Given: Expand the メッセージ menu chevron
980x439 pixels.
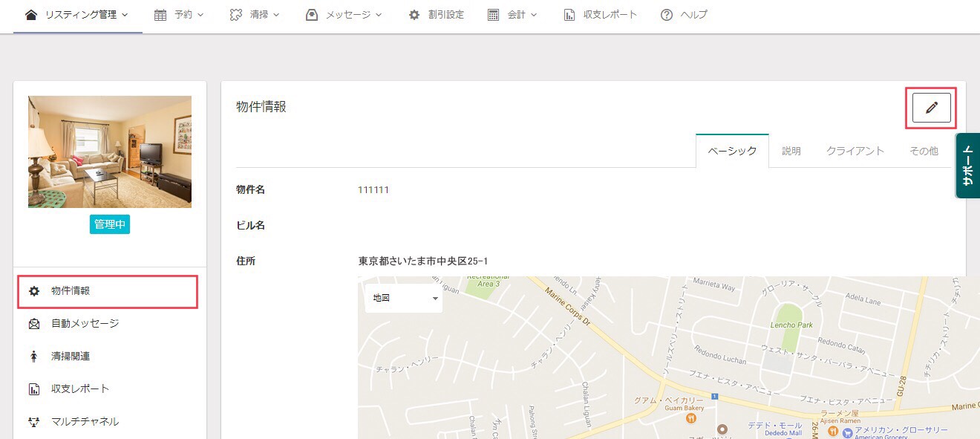Looking at the screenshot, I should coord(379,15).
